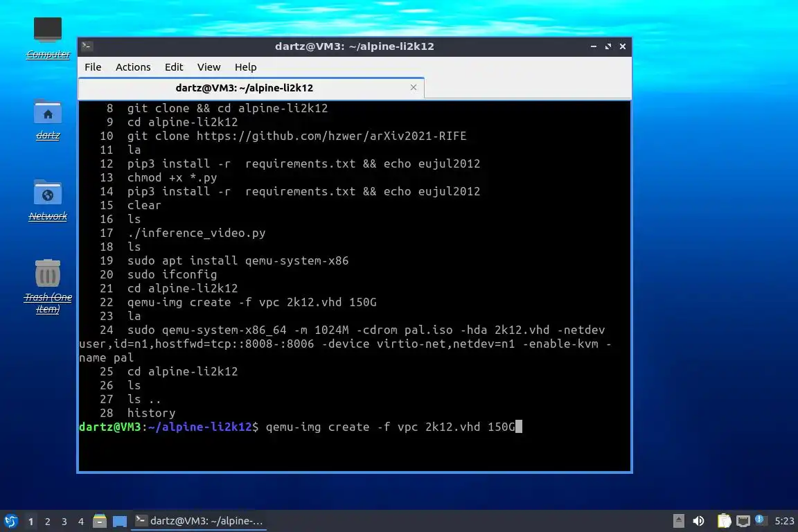
Task: Select the dartz@VM3 terminal tab
Action: point(251,88)
